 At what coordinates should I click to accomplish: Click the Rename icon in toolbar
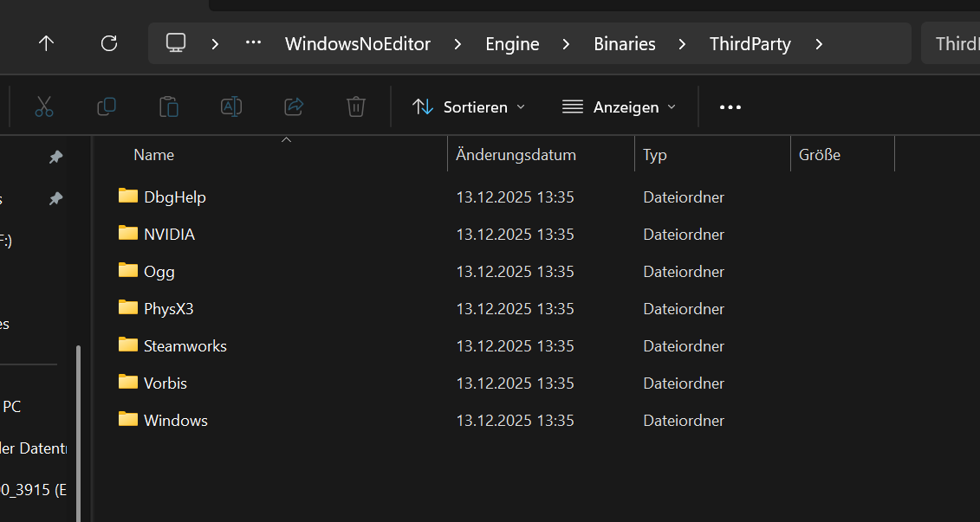[x=231, y=106]
